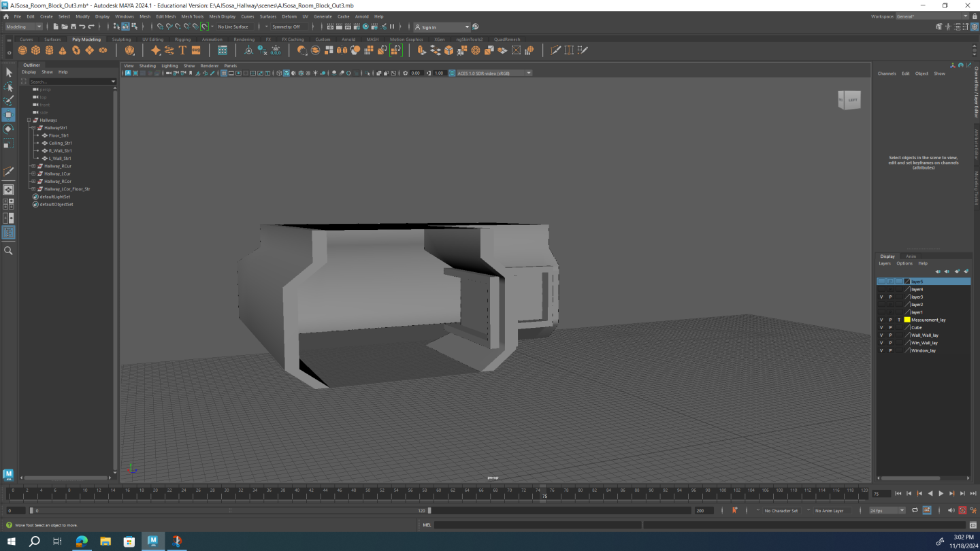This screenshot has height=551, width=980.
Task: Click the Undo arrow in the status line
Action: click(82, 27)
